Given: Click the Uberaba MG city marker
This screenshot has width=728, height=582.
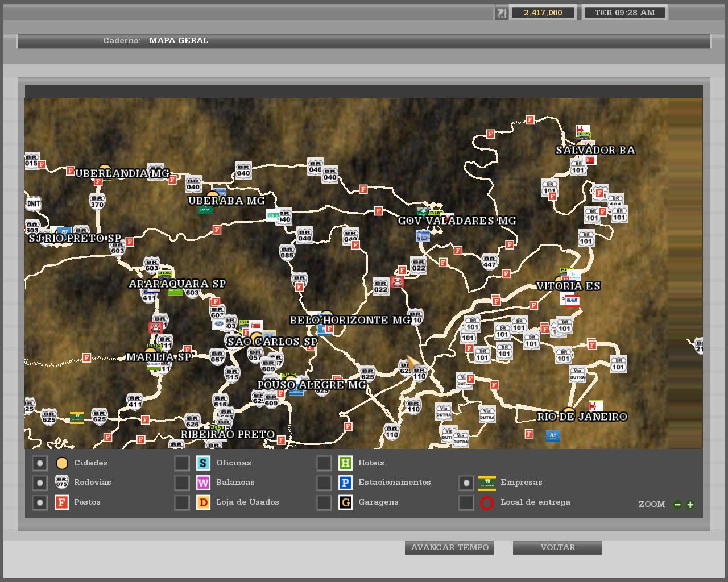Looking at the screenshot, I should [213, 197].
